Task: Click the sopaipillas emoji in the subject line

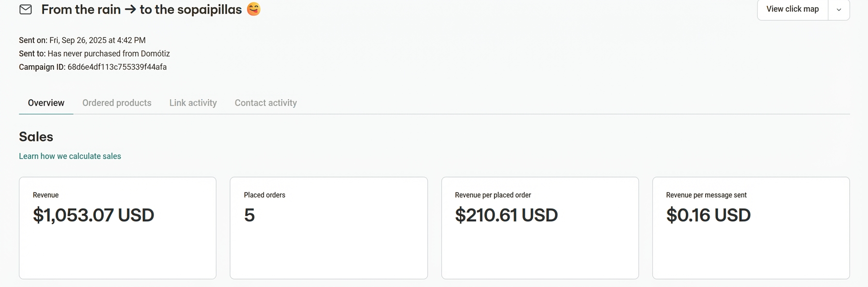Action: (x=253, y=9)
